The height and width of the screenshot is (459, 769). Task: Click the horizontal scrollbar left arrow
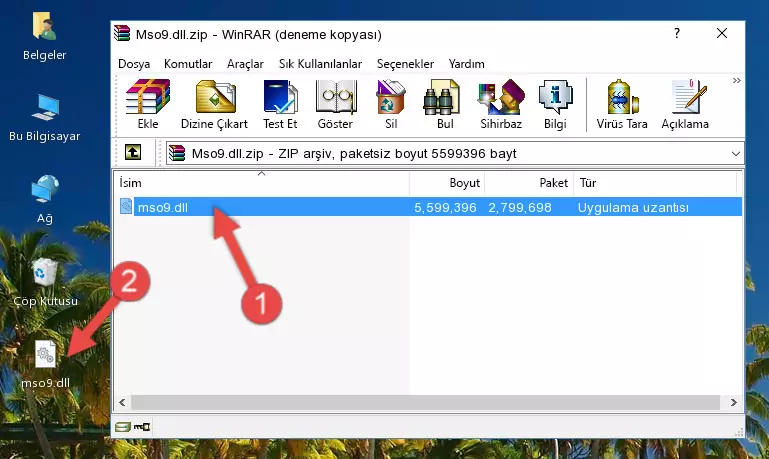(x=123, y=403)
